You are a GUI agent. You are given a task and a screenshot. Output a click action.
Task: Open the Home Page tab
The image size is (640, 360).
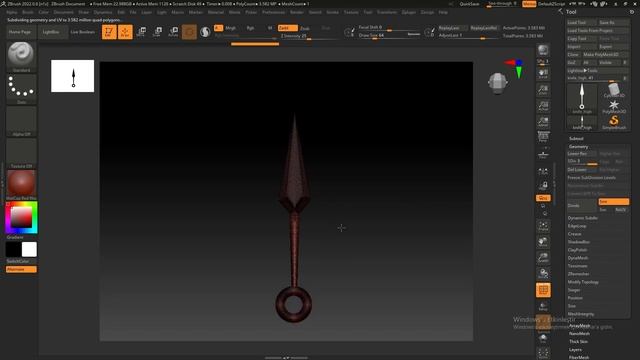pos(20,32)
